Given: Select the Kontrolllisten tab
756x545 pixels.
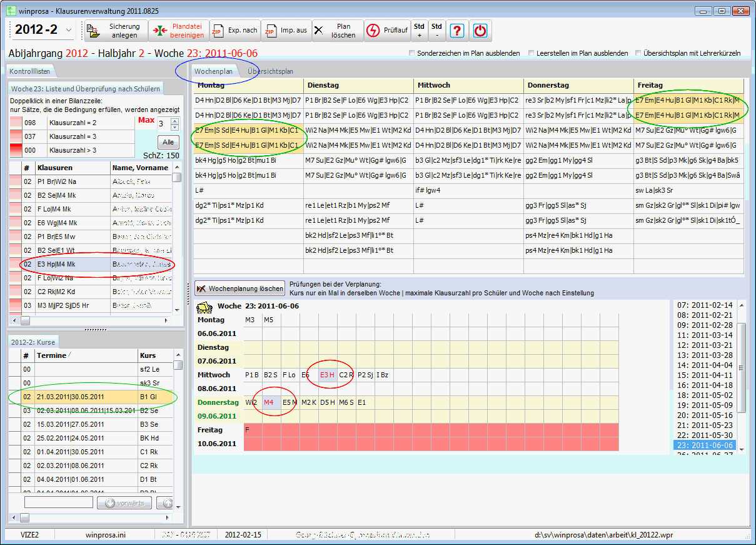Looking at the screenshot, I should pyautogui.click(x=29, y=71).
